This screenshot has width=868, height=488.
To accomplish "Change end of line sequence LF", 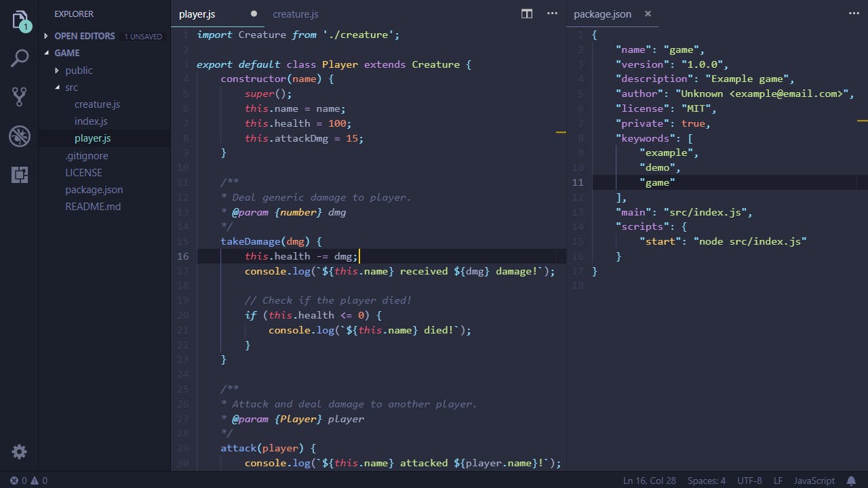I will pyautogui.click(x=778, y=481).
